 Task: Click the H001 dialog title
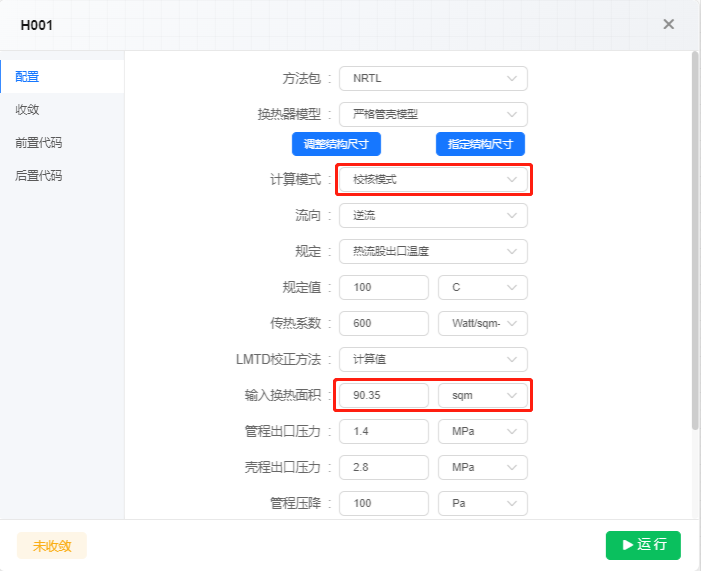pos(37,25)
